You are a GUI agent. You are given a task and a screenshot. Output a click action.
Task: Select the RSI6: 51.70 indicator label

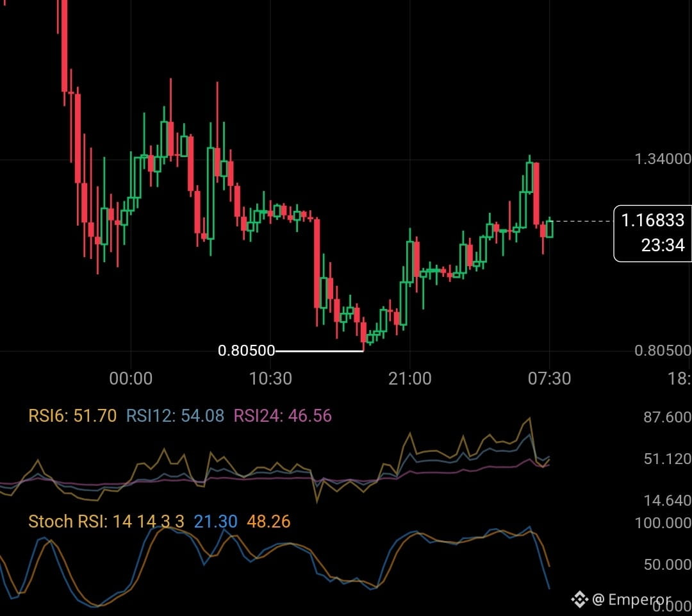(72, 415)
